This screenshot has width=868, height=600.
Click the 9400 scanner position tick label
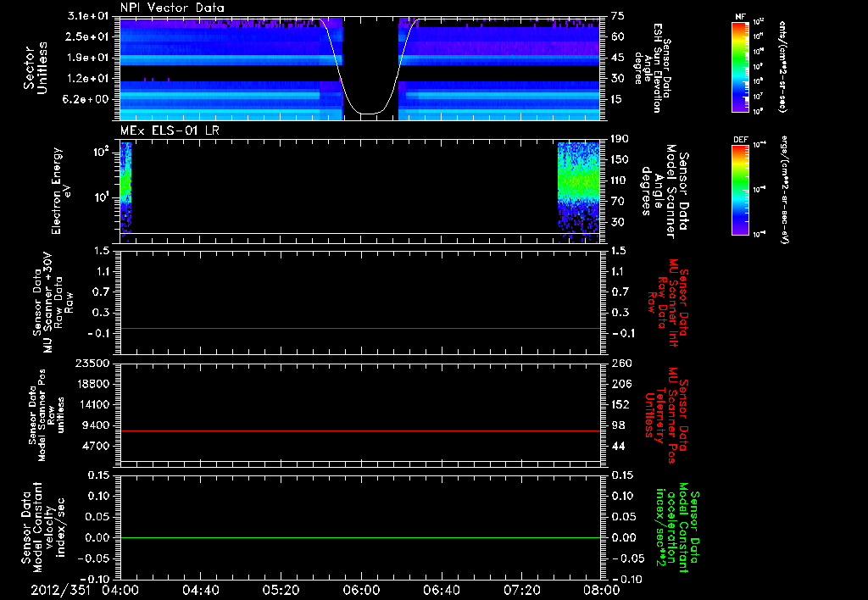pyautogui.click(x=97, y=425)
